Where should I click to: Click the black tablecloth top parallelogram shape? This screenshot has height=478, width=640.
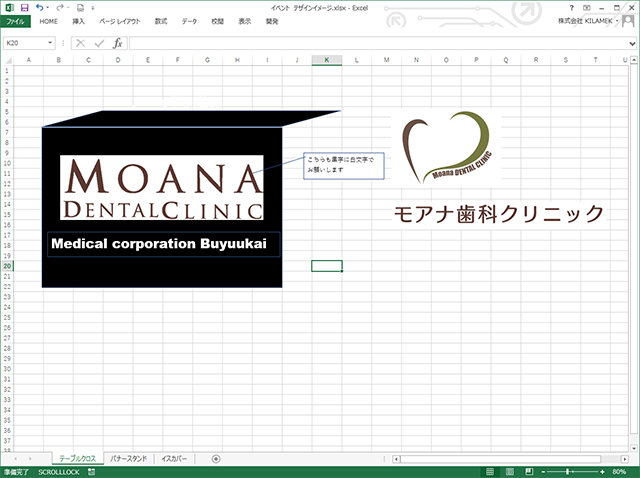click(192, 118)
